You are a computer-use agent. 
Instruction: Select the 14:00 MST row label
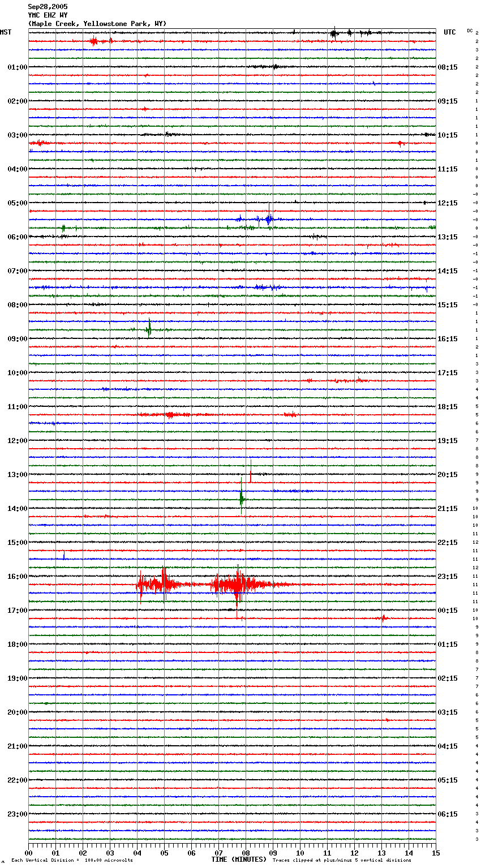click(18, 509)
